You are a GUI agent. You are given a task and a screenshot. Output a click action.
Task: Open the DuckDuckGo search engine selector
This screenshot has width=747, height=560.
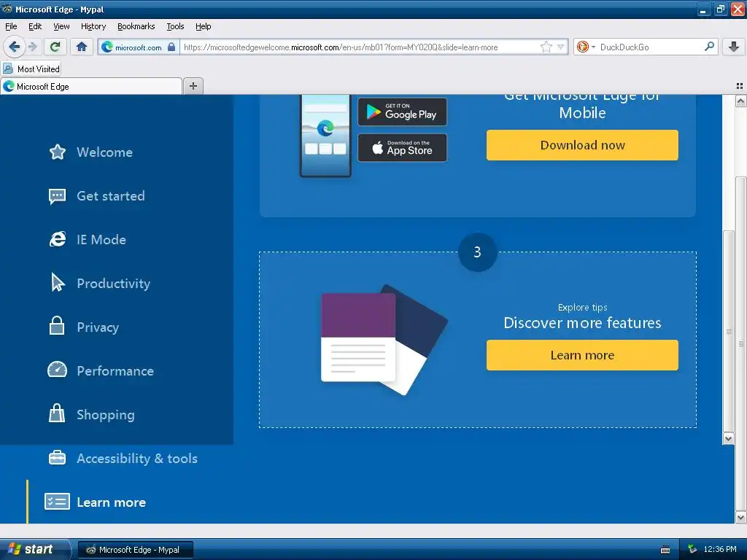point(586,47)
